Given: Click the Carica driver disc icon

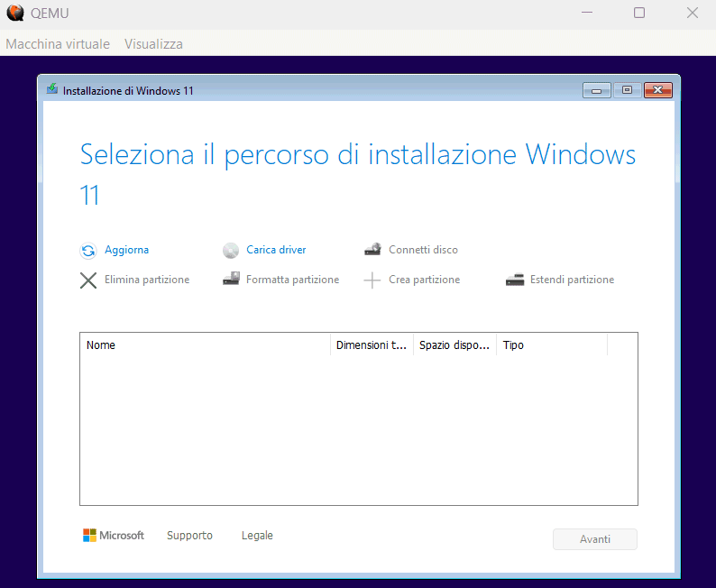Looking at the screenshot, I should click(231, 251).
